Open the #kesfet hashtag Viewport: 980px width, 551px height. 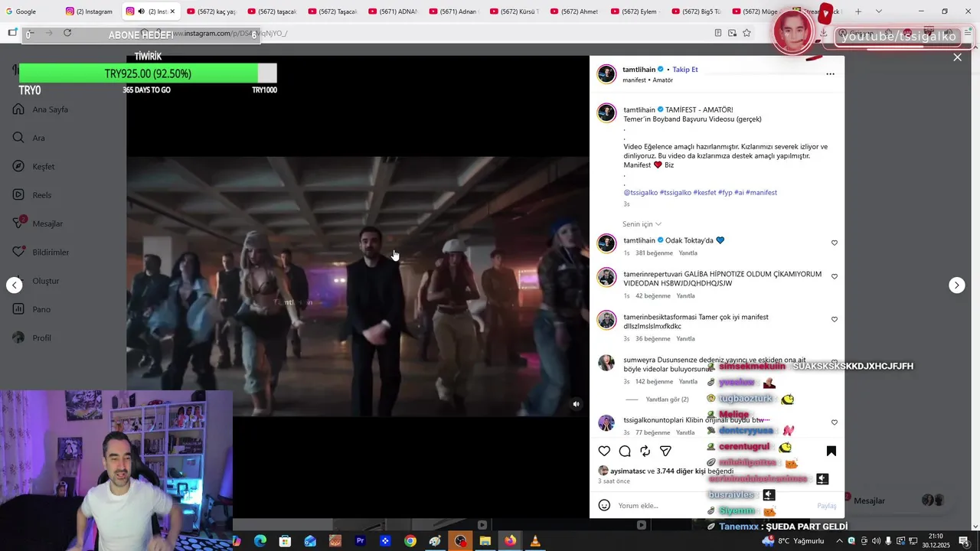704,193
